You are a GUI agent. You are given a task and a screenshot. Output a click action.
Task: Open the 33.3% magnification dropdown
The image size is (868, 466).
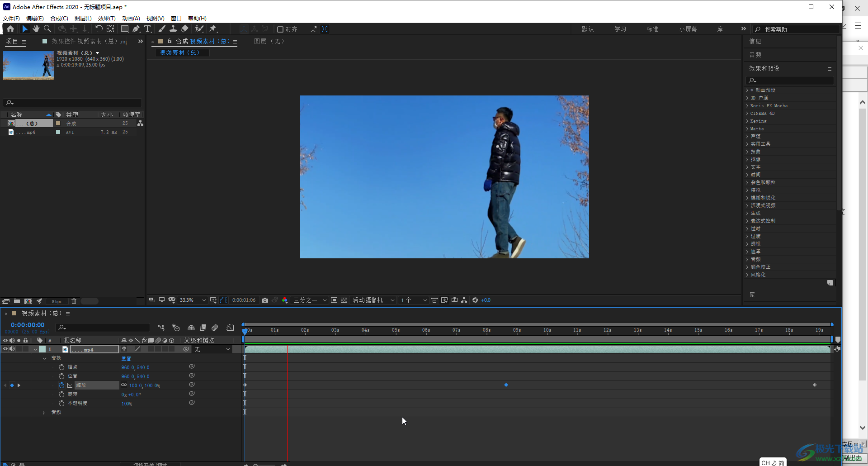tap(193, 300)
